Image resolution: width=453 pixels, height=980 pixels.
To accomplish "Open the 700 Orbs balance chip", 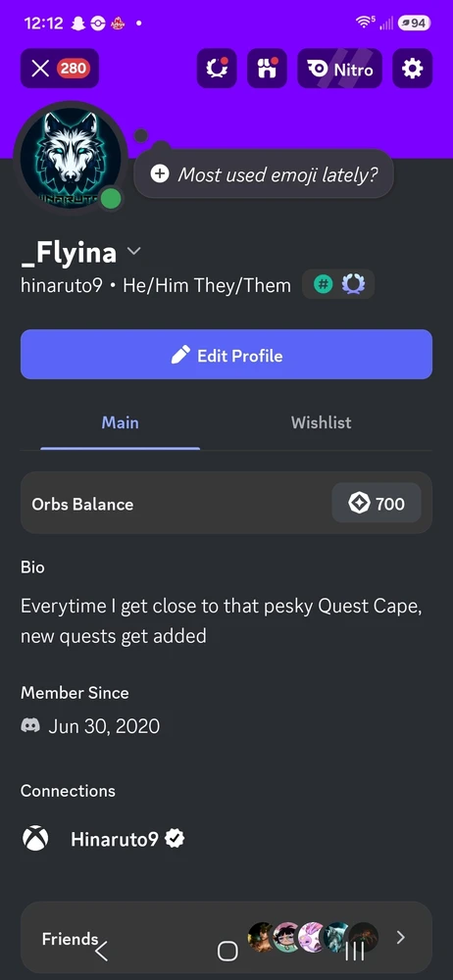I will pos(377,503).
